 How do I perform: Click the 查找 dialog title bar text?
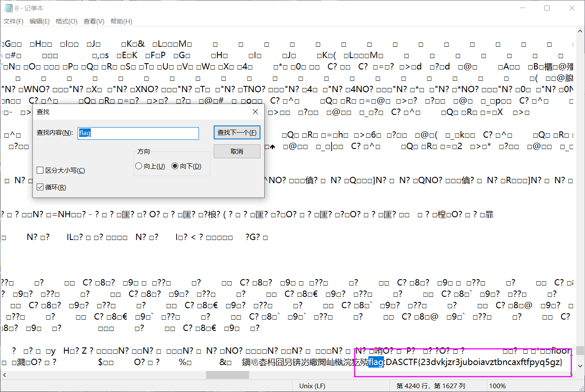[43, 112]
